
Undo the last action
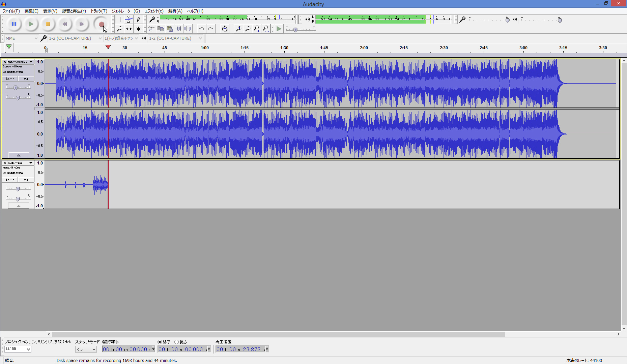coord(201,29)
